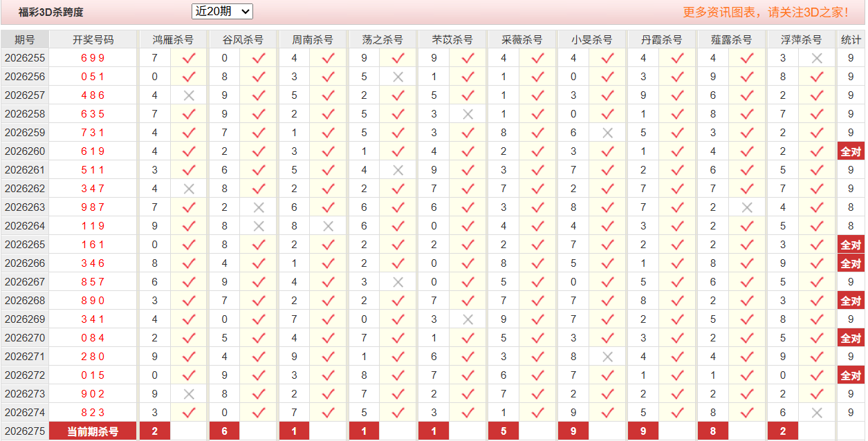Click the red 2 under 浮萍杀号 in row 2026275
Viewport: 868px width, 441px height.
[x=783, y=431]
